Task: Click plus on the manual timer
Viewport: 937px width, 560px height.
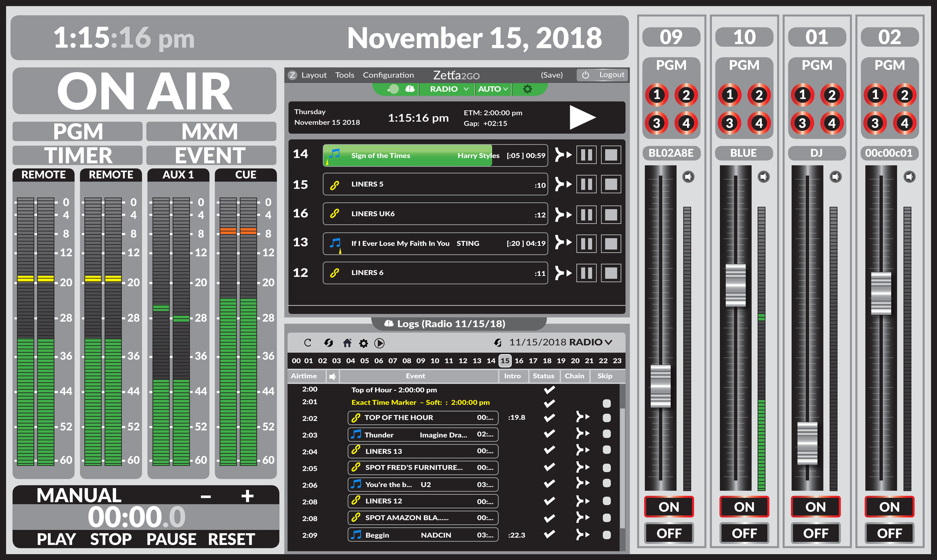Action: coord(247,496)
